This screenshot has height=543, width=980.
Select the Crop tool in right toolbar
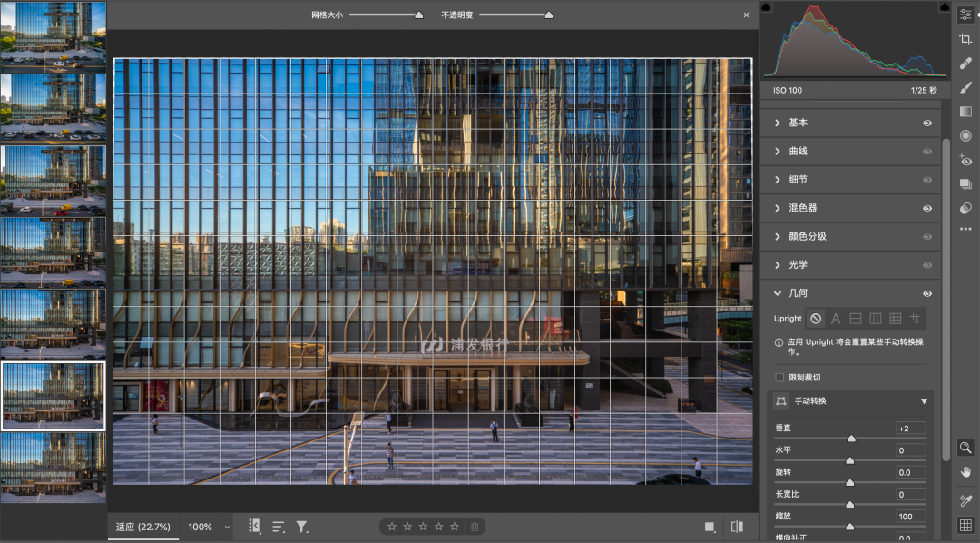tap(965, 39)
